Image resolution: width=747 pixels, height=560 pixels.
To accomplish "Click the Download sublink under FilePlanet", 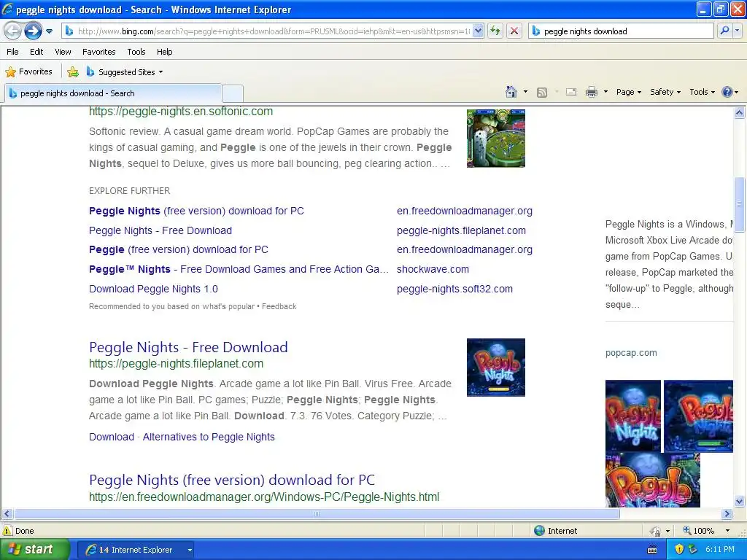I will [112, 437].
